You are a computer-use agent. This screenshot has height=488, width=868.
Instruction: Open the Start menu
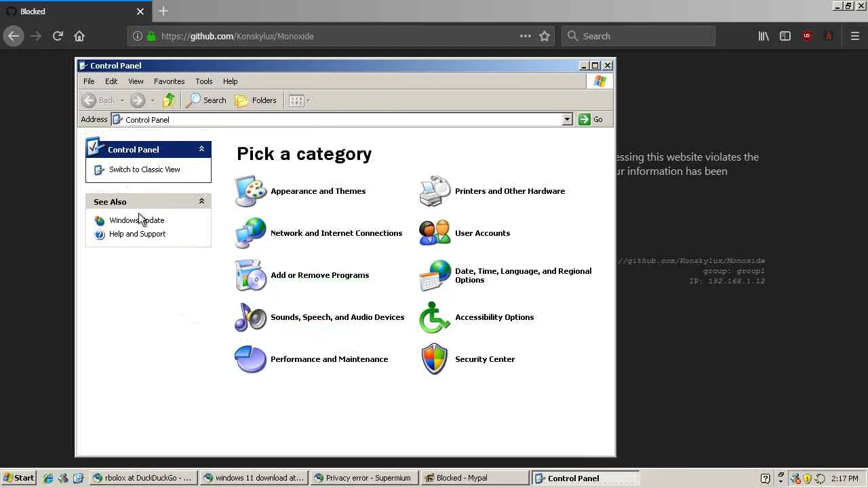click(x=18, y=478)
